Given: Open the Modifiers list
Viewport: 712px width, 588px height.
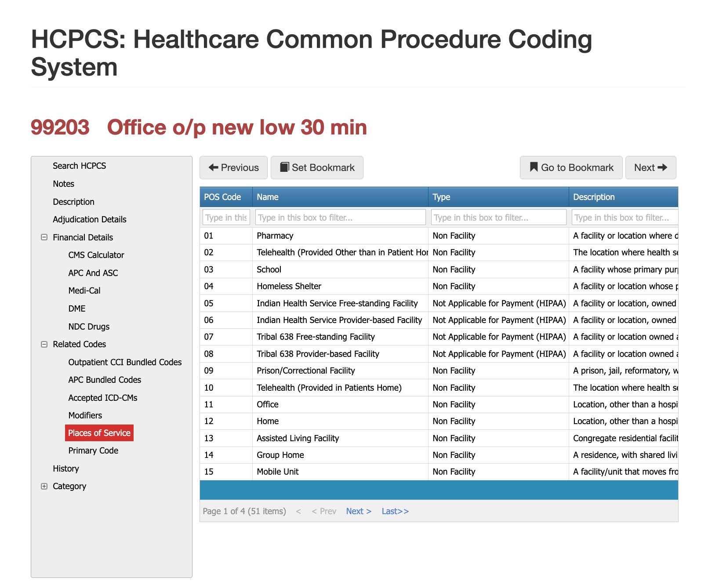Looking at the screenshot, I should pos(85,415).
